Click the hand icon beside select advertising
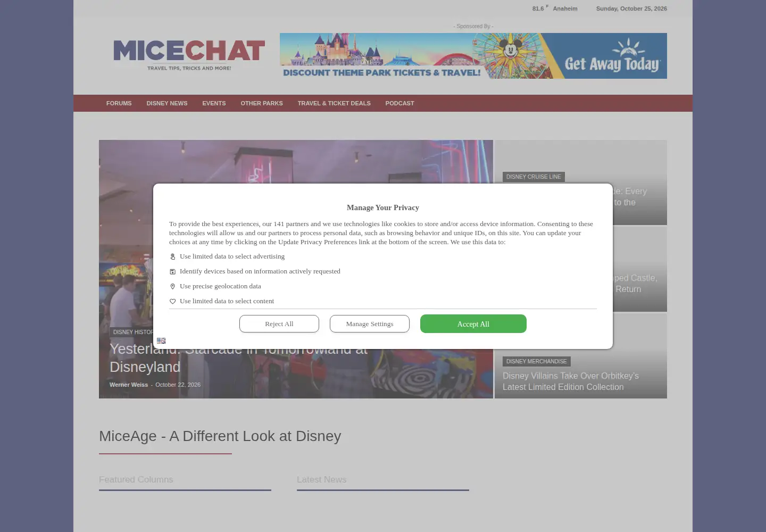 click(x=172, y=256)
